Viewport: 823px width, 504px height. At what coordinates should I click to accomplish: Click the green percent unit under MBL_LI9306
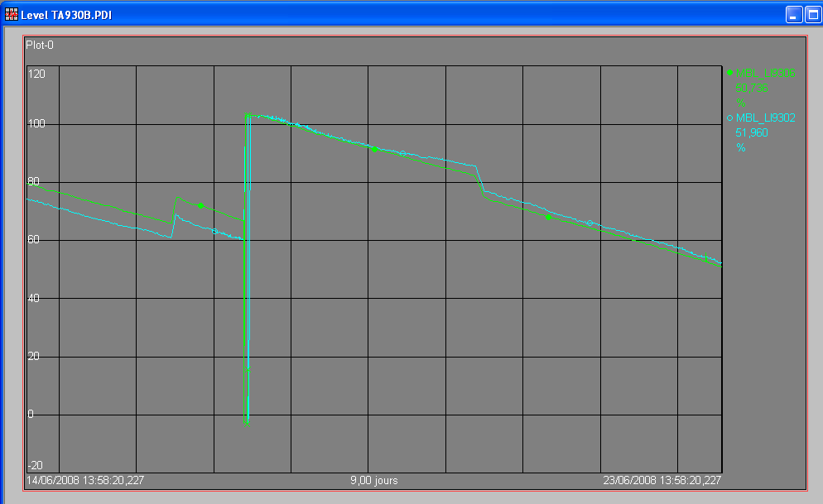click(740, 103)
